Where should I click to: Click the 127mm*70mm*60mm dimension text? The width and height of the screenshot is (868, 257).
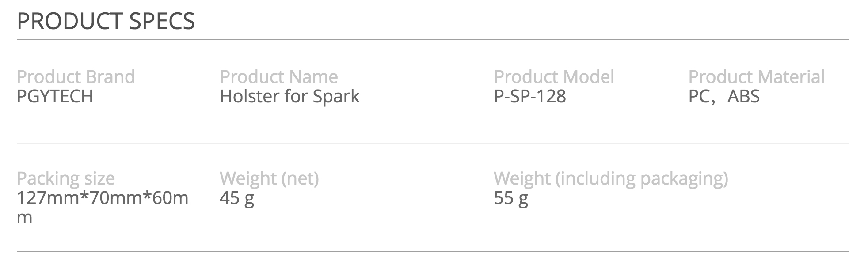(103, 208)
